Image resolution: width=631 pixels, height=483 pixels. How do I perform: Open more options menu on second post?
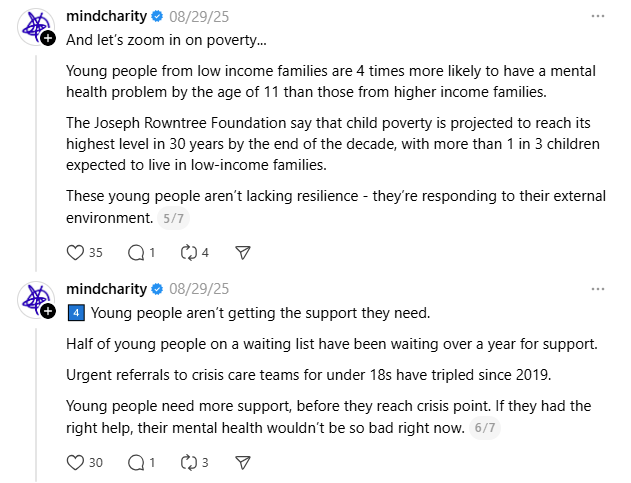(x=598, y=289)
